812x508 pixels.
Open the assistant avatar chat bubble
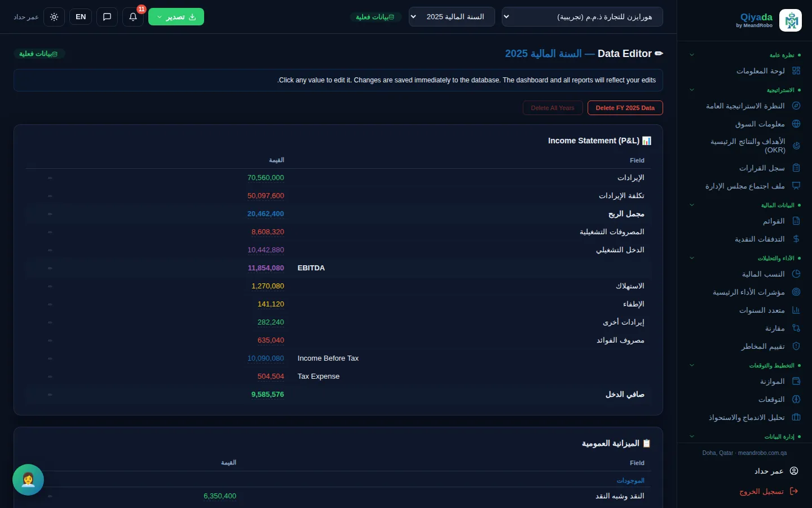[x=28, y=480]
